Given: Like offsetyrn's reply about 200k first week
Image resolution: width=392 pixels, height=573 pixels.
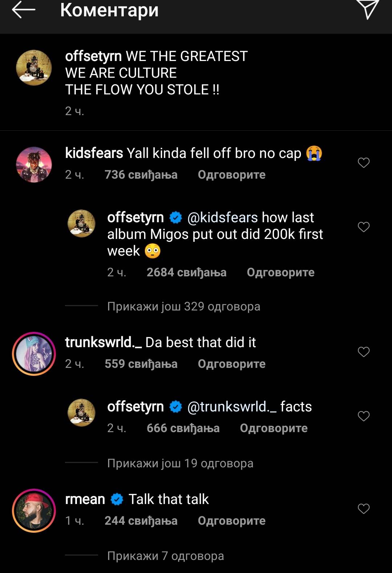Looking at the screenshot, I should [364, 227].
